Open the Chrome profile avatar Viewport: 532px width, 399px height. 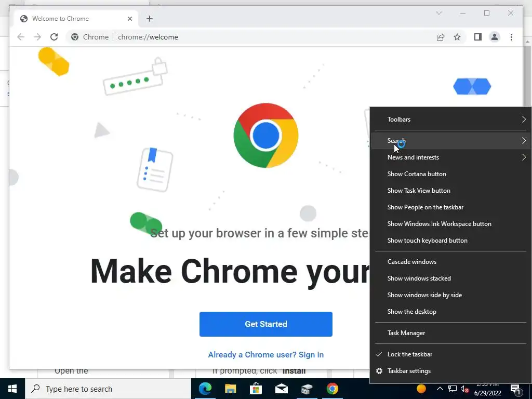click(495, 37)
